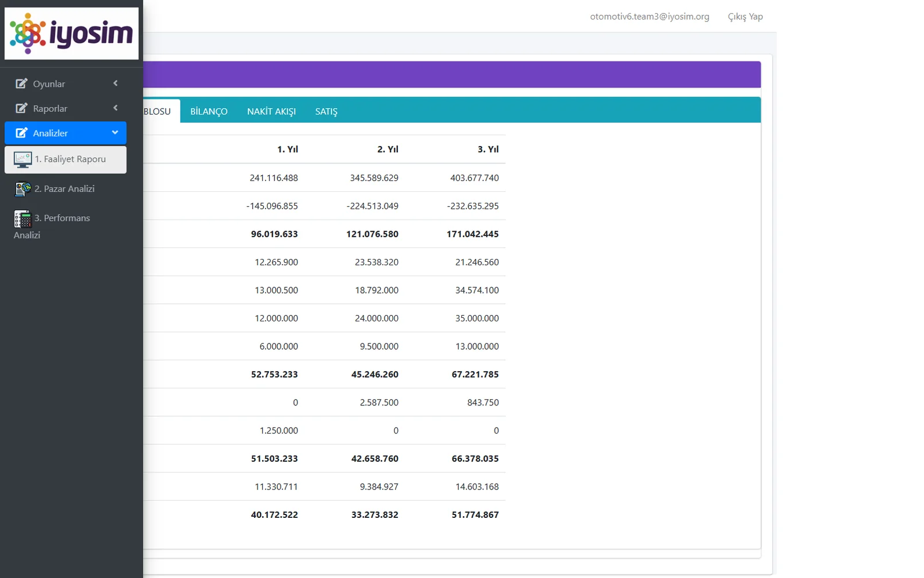
Task: Switch to the BİLANÇO tab
Action: (209, 111)
